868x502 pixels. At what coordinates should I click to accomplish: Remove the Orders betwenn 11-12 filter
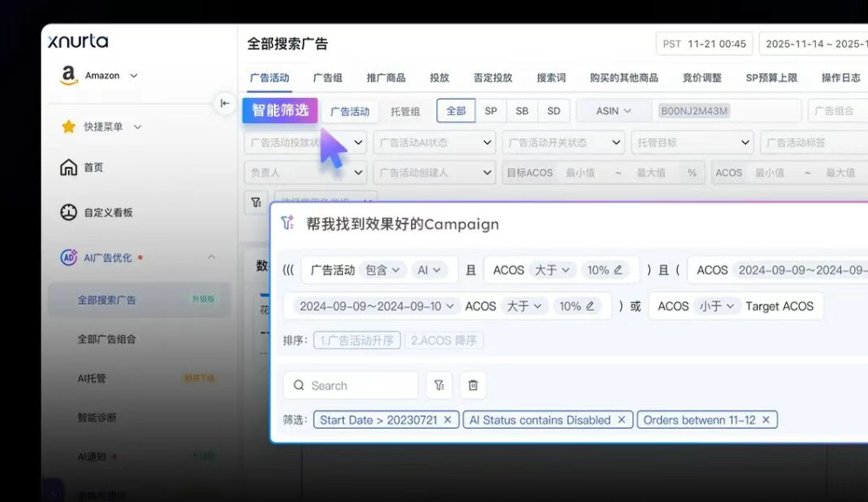pyautogui.click(x=766, y=419)
